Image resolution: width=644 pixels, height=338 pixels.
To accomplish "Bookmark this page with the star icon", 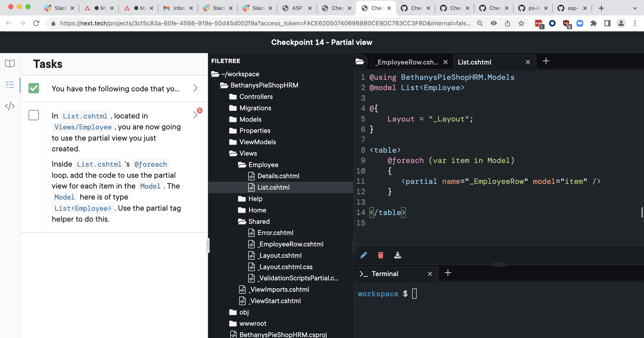I will tap(521, 23).
